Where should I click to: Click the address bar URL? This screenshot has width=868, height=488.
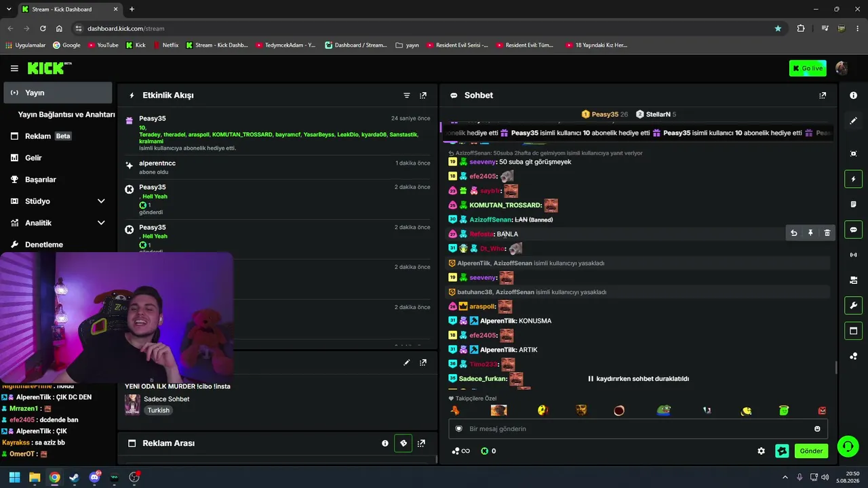click(126, 28)
